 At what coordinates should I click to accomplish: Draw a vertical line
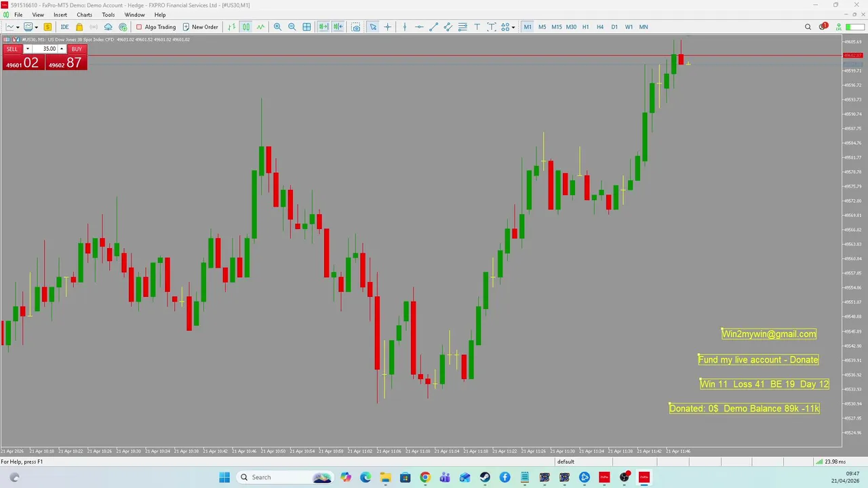[405, 27]
